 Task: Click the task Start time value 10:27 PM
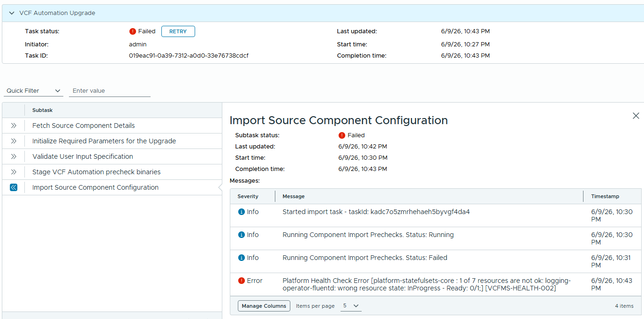coord(465,45)
